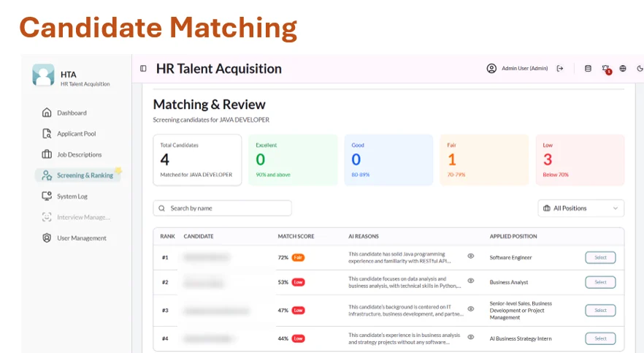The width and height of the screenshot is (644, 353).
Task: Click the blurred candidate name in row #1
Action: pyautogui.click(x=207, y=257)
